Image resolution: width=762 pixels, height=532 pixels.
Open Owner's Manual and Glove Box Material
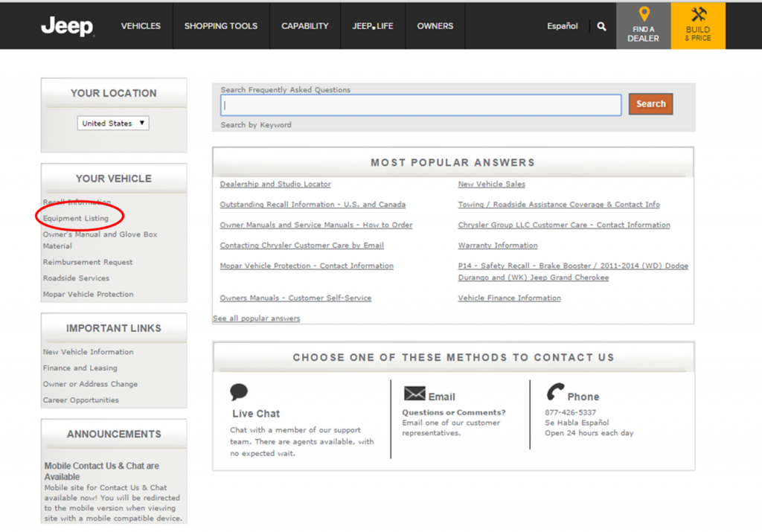[x=100, y=240]
